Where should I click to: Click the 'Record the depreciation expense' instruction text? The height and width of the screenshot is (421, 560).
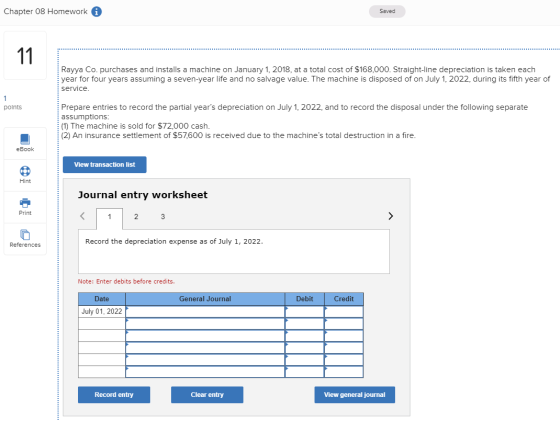[174, 241]
